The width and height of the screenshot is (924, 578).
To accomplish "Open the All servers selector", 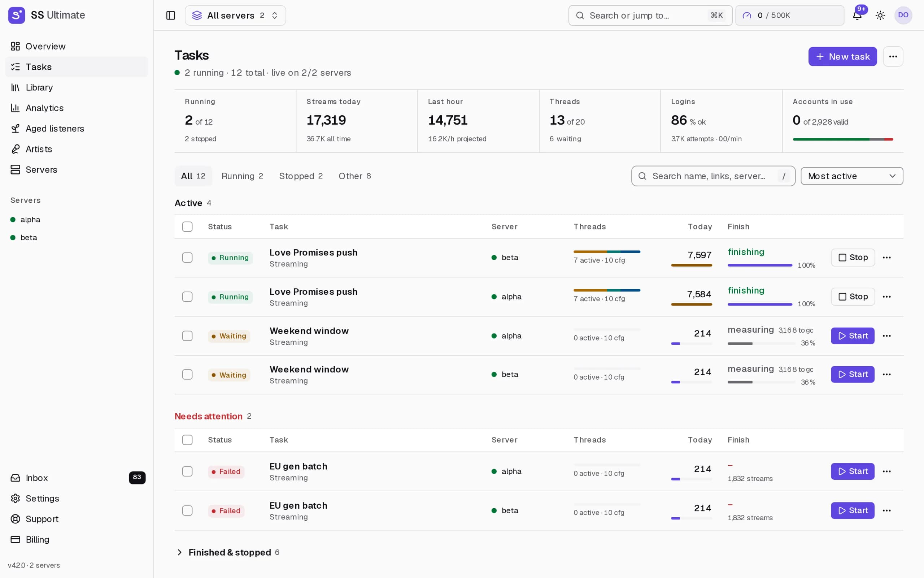I will [235, 15].
